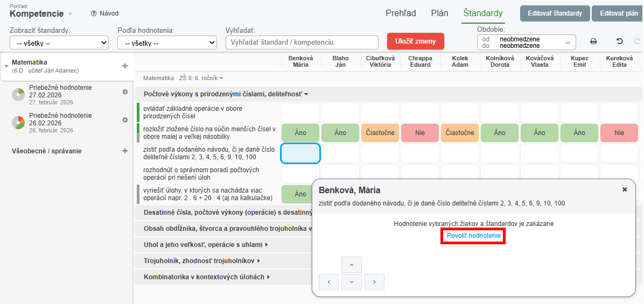
Task: Click the Vyhľadať štandard search field
Action: (x=302, y=43)
